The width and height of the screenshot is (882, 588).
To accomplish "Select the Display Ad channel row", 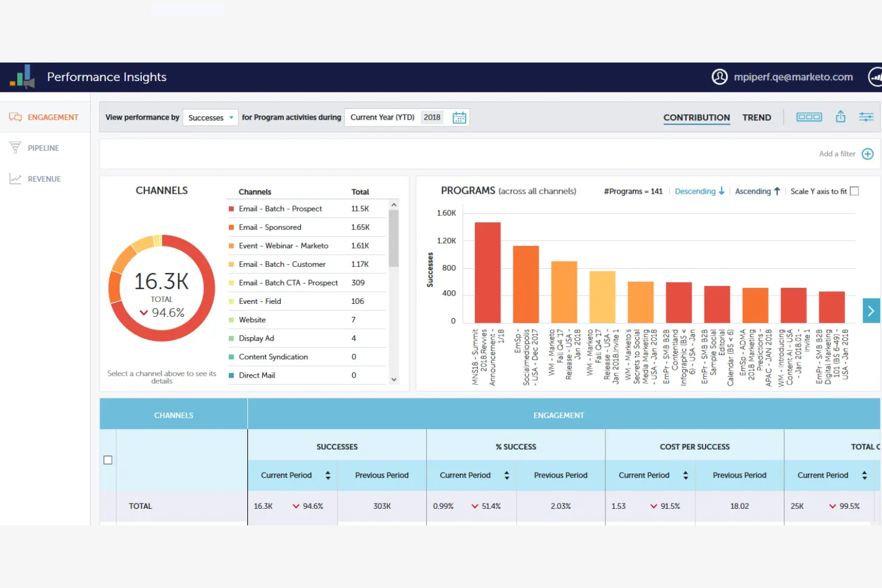I will (307, 338).
